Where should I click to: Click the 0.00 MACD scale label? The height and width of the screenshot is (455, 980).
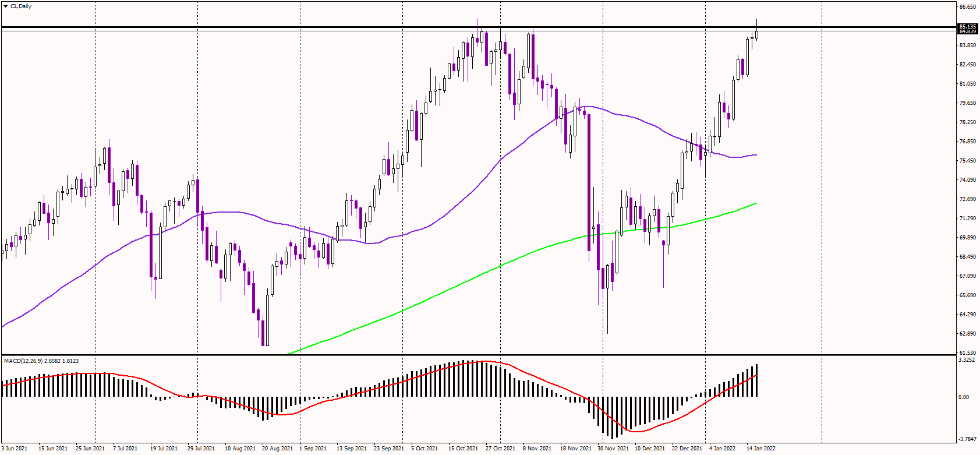pyautogui.click(x=964, y=397)
